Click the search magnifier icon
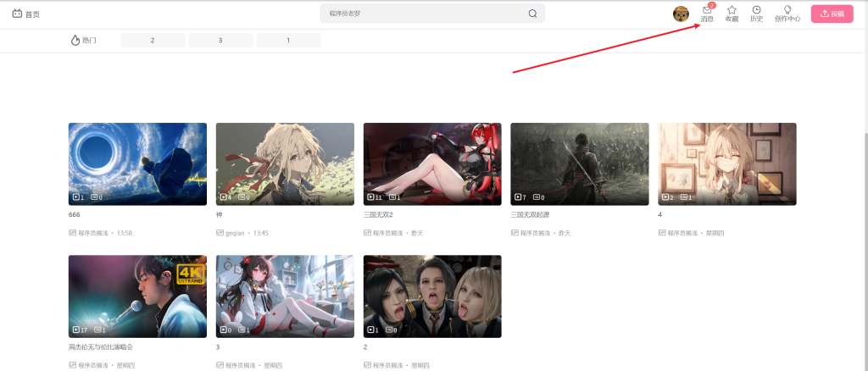Image resolution: width=868 pixels, height=371 pixels. [532, 14]
